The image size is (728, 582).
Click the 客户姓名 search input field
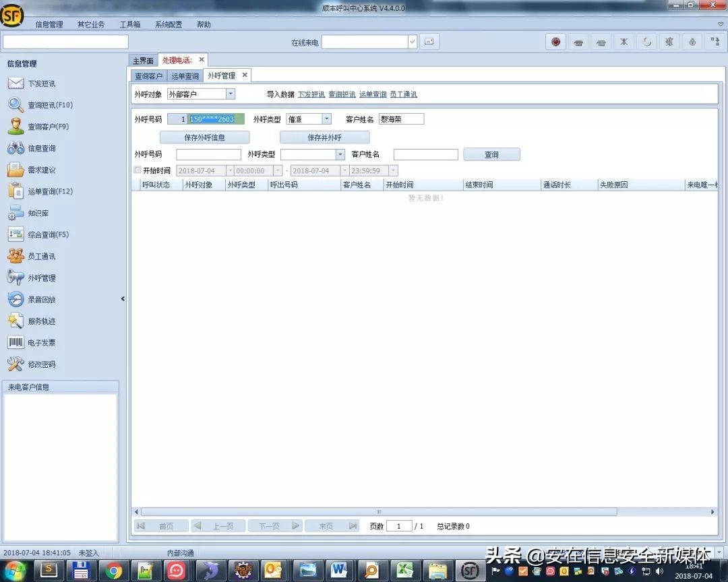pyautogui.click(x=425, y=155)
